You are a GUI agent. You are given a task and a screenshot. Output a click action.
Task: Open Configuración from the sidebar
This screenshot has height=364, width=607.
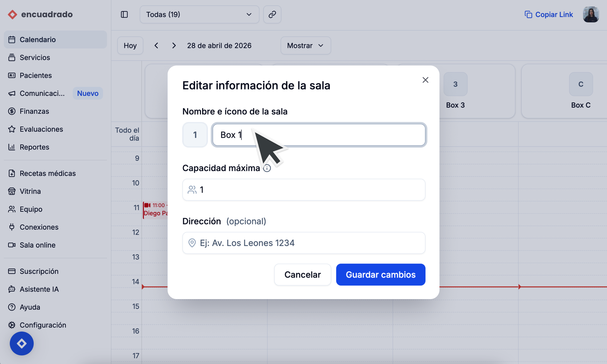42,325
